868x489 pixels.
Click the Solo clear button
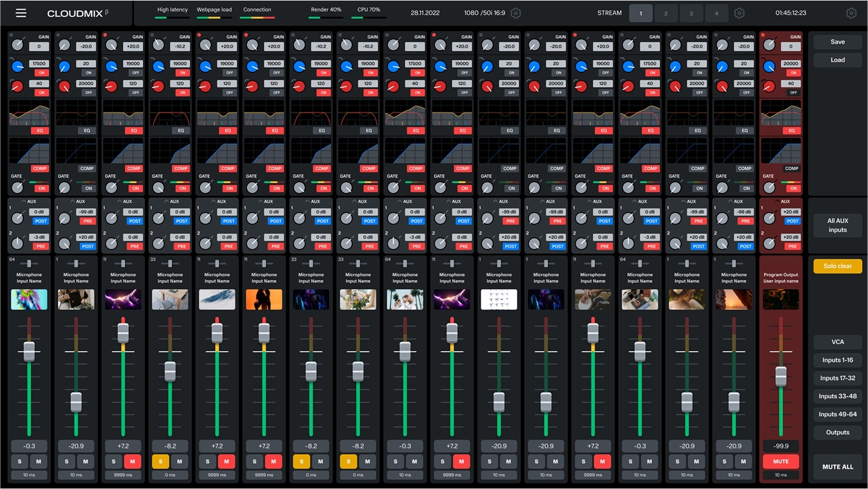(837, 266)
